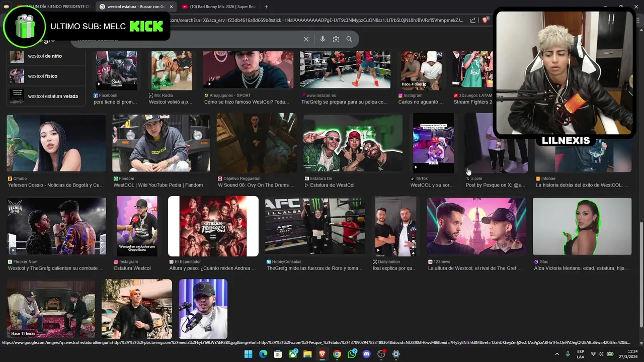Open the Windows Start menu

[248, 354]
